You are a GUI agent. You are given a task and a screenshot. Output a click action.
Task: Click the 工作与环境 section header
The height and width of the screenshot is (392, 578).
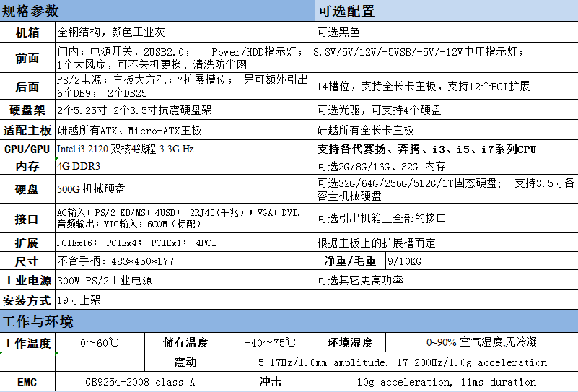click(x=289, y=321)
